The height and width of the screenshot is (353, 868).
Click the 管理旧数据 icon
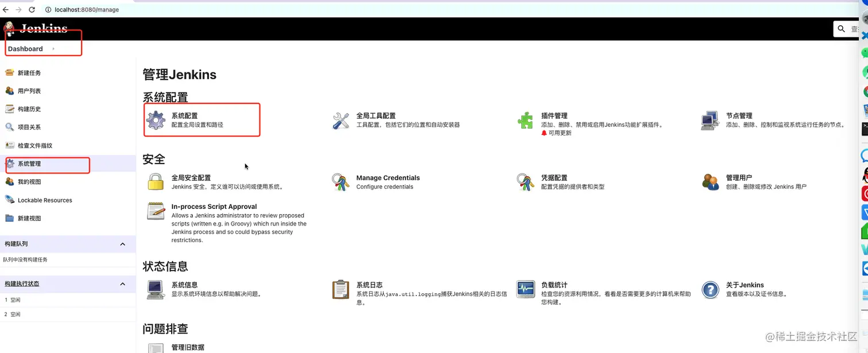pyautogui.click(x=156, y=348)
